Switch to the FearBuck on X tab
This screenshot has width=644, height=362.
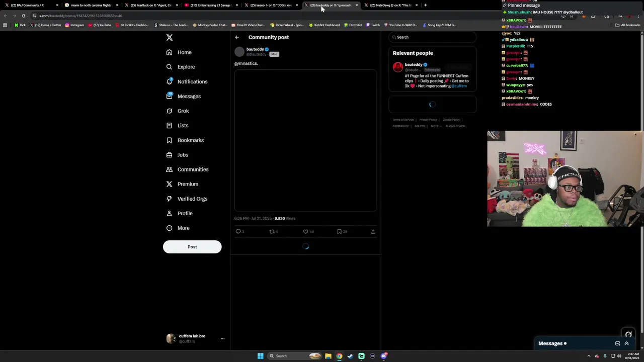151,5
